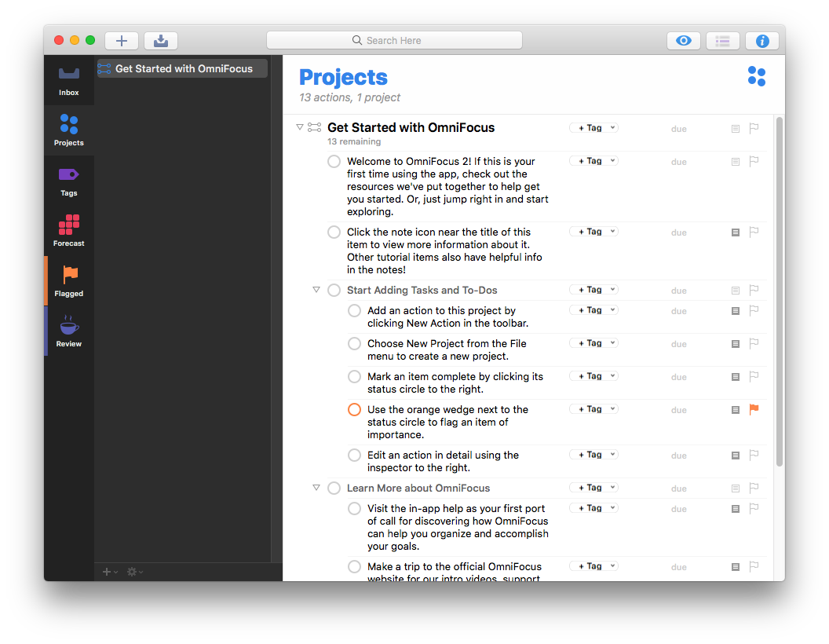
Task: Click the Search Here field
Action: [394, 41]
